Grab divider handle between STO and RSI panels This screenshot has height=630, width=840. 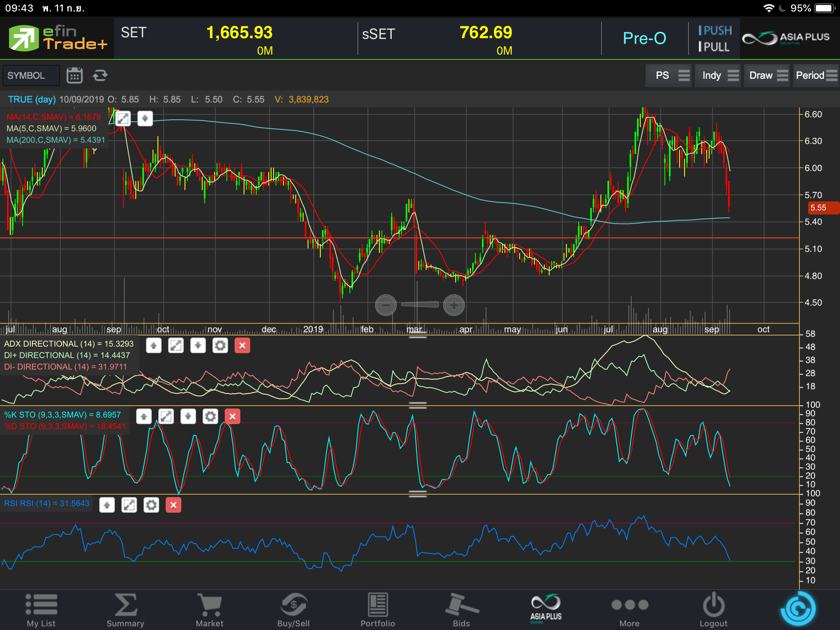(418, 494)
